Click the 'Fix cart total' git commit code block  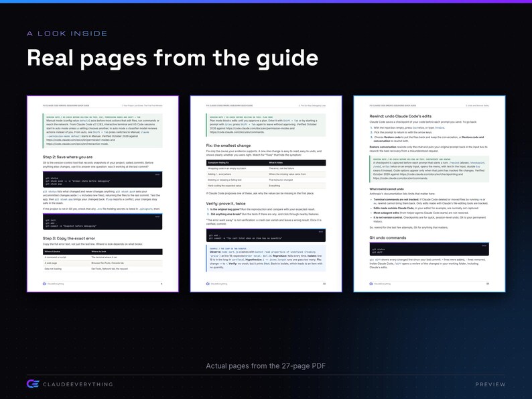coord(266,235)
